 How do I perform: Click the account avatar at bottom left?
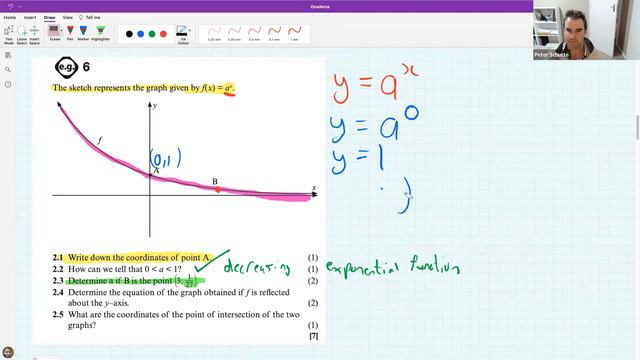click(8, 352)
